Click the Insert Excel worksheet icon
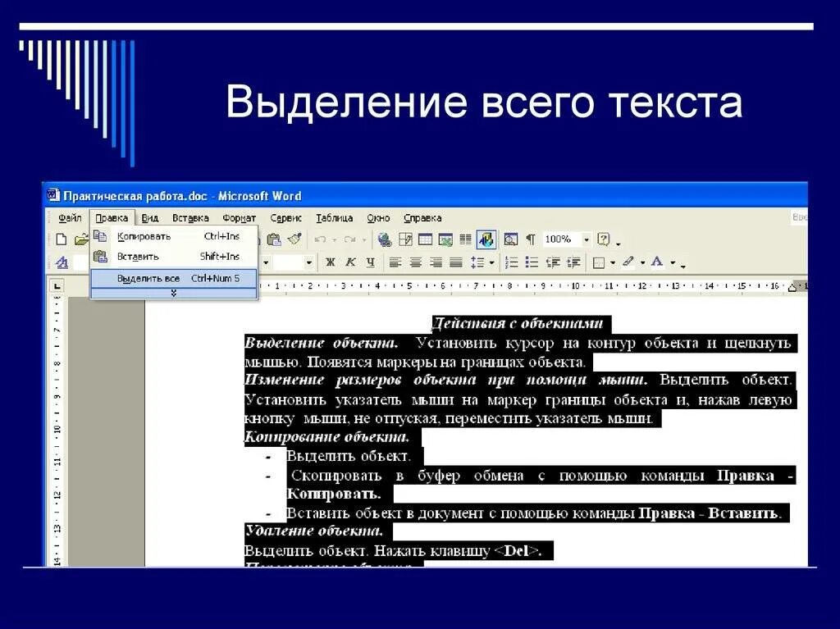Viewport: 840px width, 629px height. pyautogui.click(x=445, y=239)
